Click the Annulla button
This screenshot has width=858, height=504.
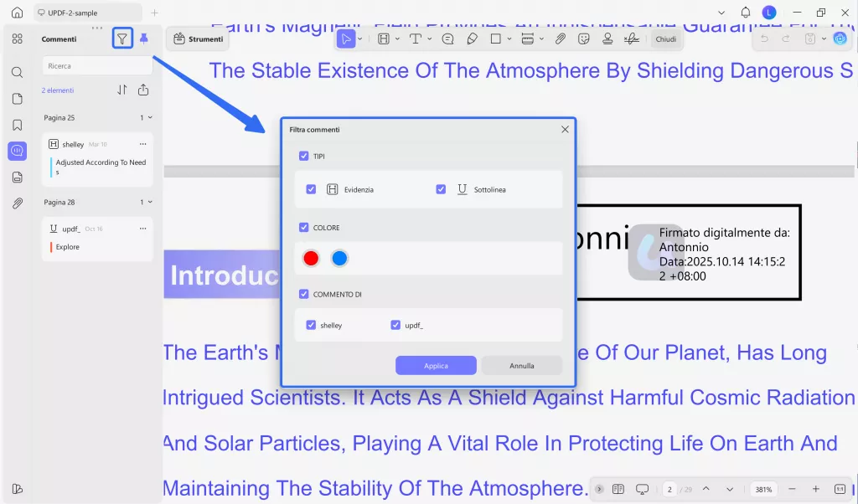point(522,366)
